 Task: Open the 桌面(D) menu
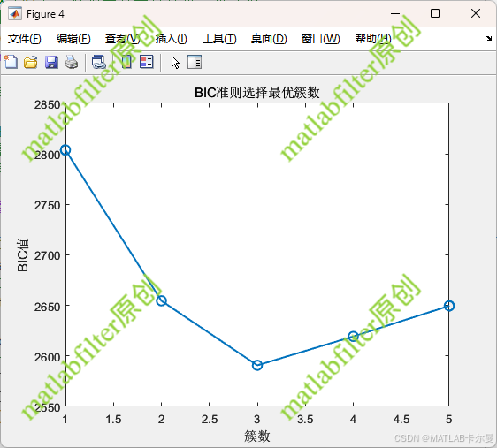(x=269, y=39)
